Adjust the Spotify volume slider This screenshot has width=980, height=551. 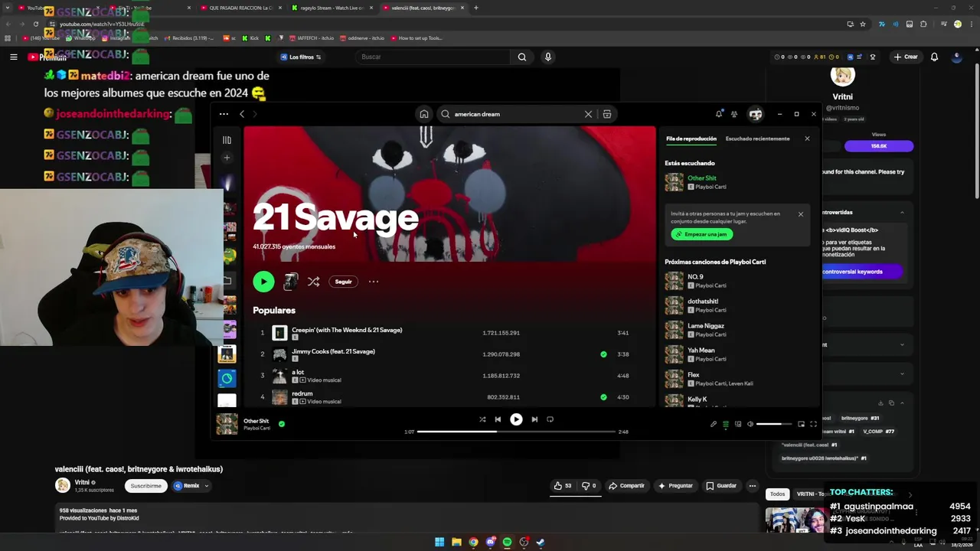click(774, 424)
